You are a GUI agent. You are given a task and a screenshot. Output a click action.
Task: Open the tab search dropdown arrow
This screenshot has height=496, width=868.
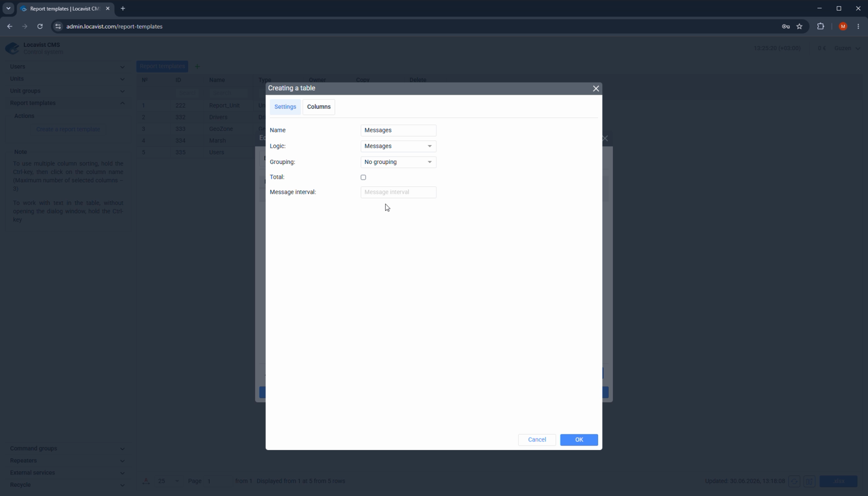click(8, 9)
